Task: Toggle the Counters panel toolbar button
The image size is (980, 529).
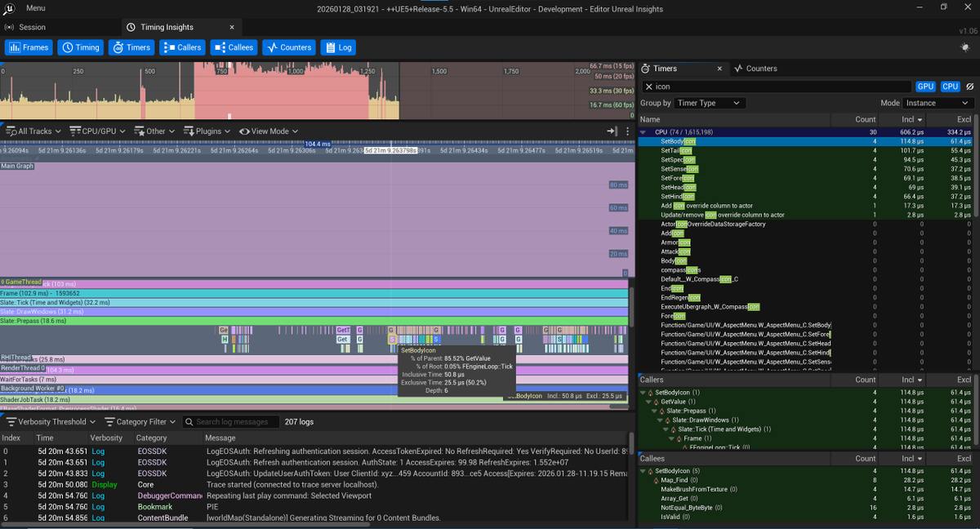Action: 288,47
